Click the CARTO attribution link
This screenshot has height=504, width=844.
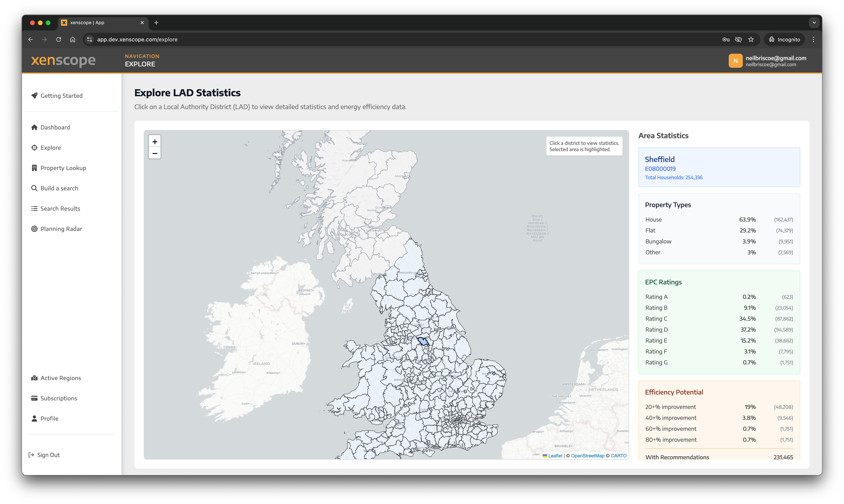(619, 456)
